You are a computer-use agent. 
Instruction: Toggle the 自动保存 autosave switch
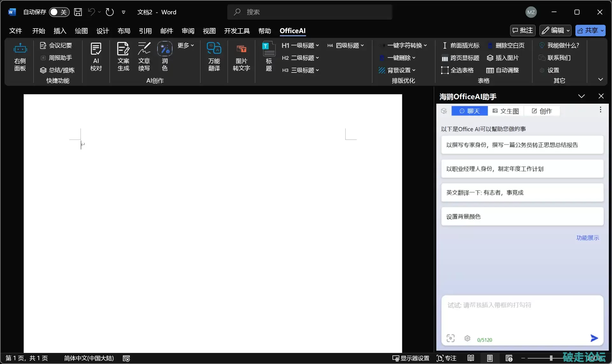(59, 12)
